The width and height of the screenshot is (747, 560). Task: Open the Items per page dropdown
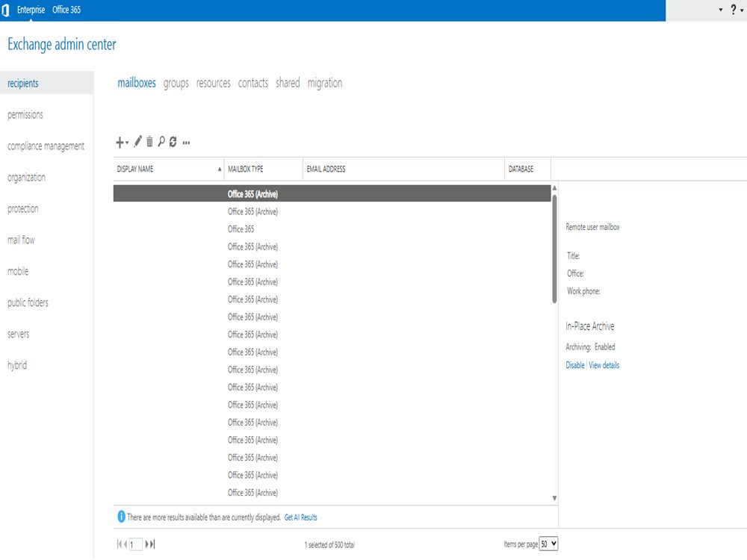[548, 544]
